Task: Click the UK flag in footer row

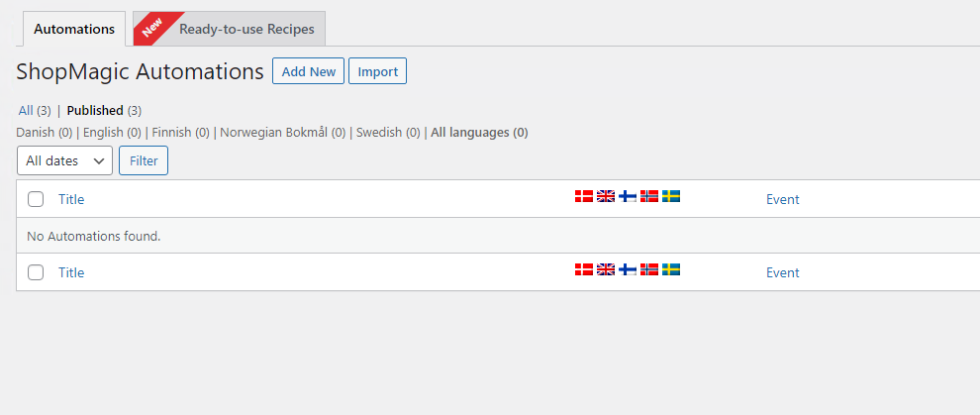Action: (606, 269)
